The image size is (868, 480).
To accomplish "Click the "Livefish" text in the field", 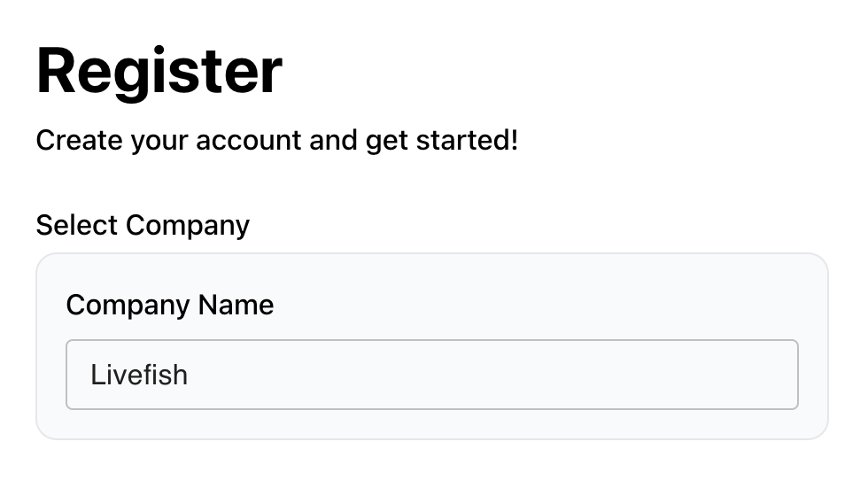I will pos(139,375).
